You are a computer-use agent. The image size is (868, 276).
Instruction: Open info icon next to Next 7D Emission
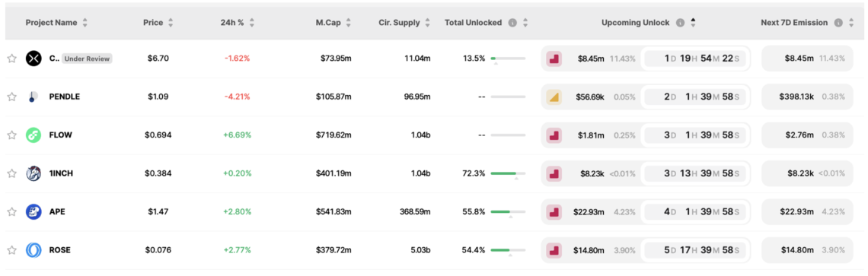(x=838, y=23)
